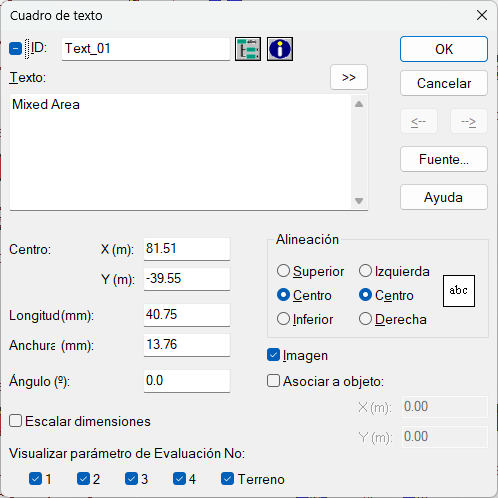498x498 pixels.
Task: Click the scroll up arrow in Texto box
Action: pos(359,104)
